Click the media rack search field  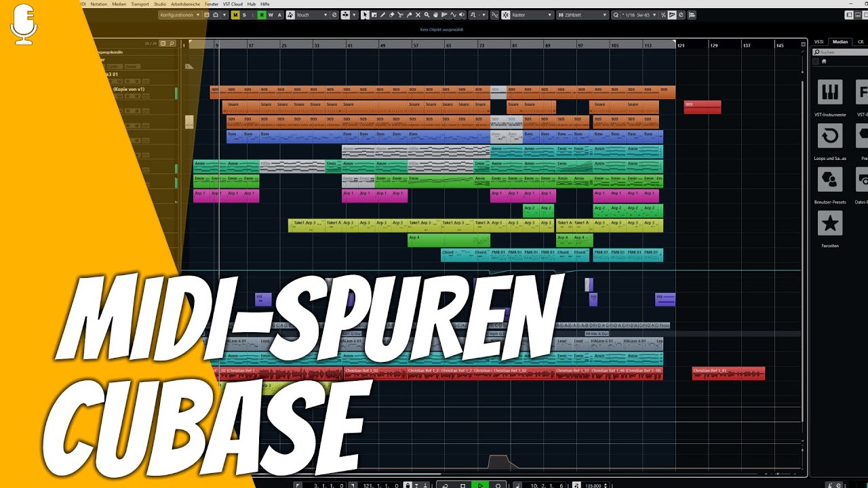point(841,52)
